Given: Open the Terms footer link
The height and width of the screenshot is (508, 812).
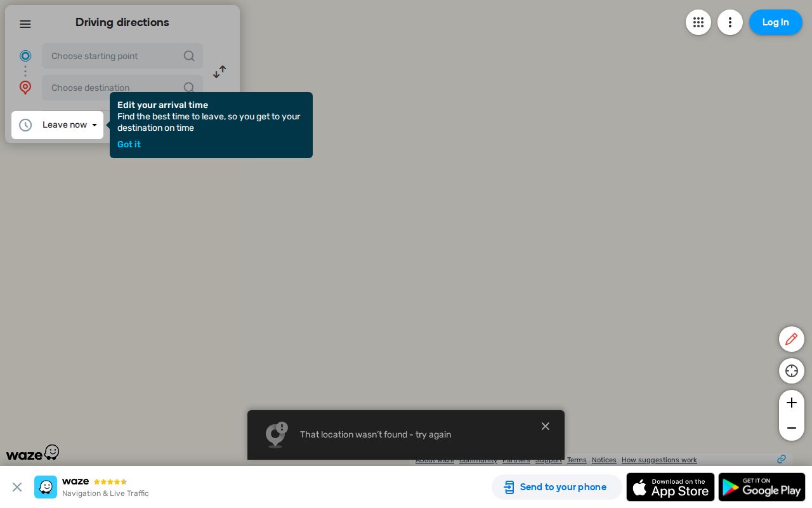Looking at the screenshot, I should coord(577,460).
